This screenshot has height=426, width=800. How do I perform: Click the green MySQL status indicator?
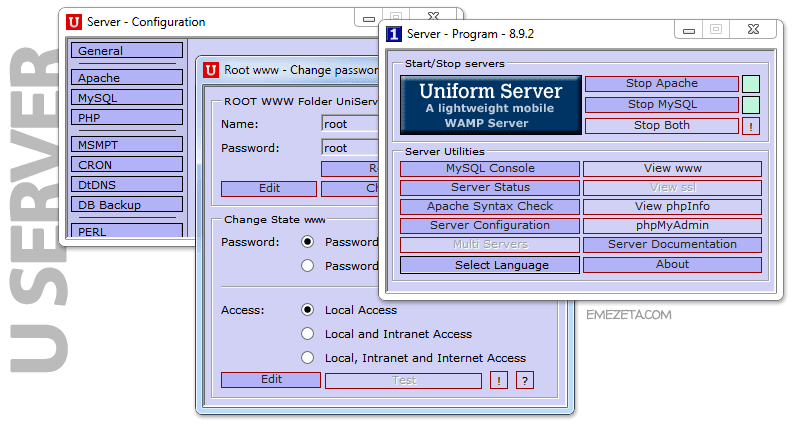click(751, 105)
